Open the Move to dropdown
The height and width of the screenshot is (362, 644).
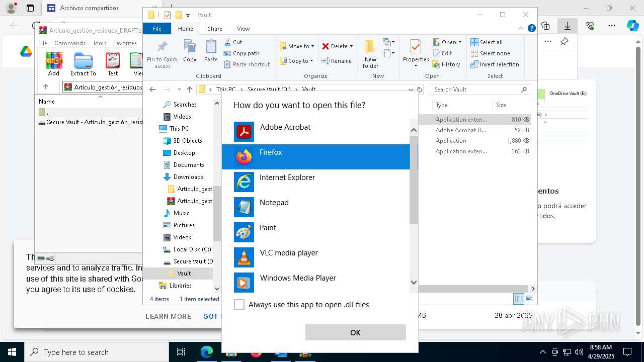coord(297,46)
